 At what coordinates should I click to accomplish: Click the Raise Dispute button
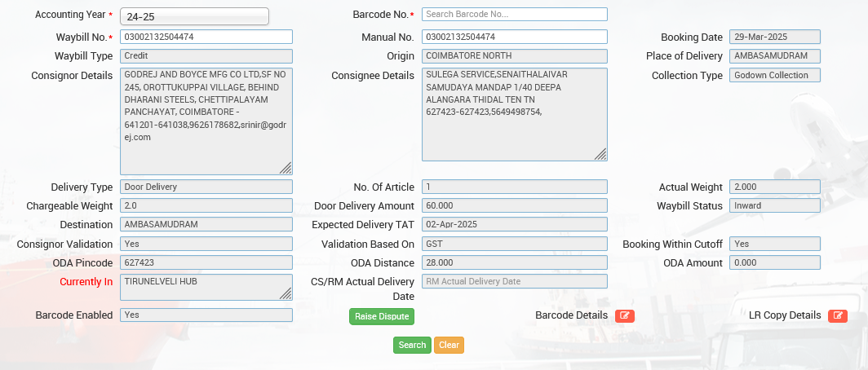click(x=381, y=316)
